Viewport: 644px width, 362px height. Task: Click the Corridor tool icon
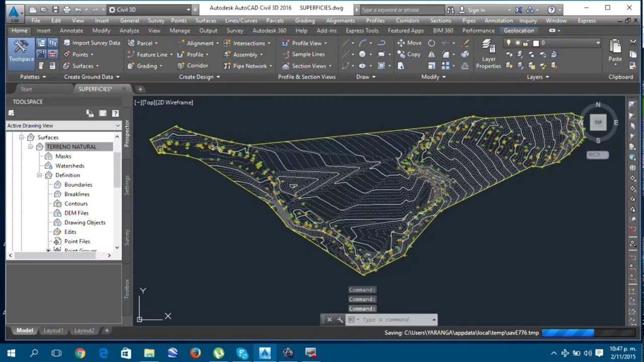[x=181, y=65]
